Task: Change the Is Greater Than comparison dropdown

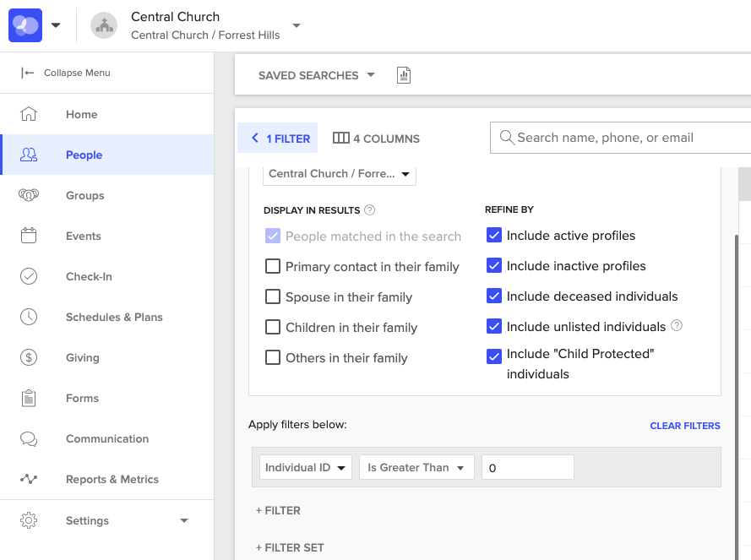Action: [x=416, y=466]
